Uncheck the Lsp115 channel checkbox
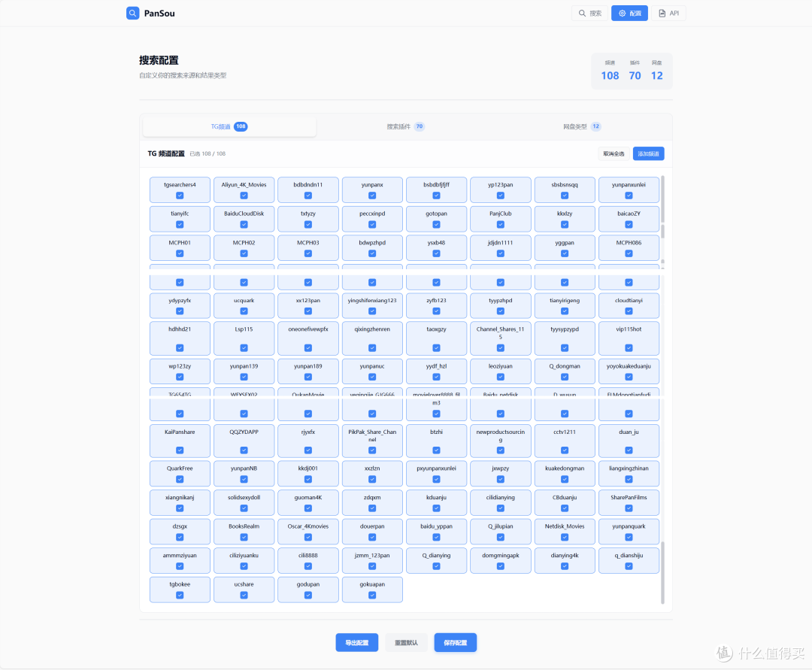 pyautogui.click(x=244, y=348)
